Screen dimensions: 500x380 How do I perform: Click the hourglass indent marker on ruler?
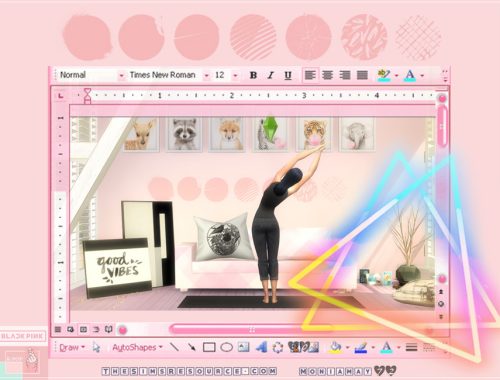coord(87,95)
